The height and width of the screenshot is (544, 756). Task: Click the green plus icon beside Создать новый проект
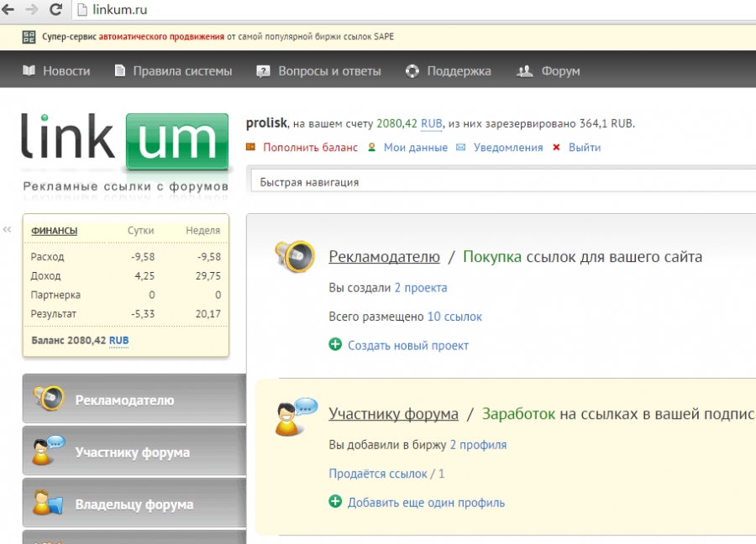pos(335,345)
